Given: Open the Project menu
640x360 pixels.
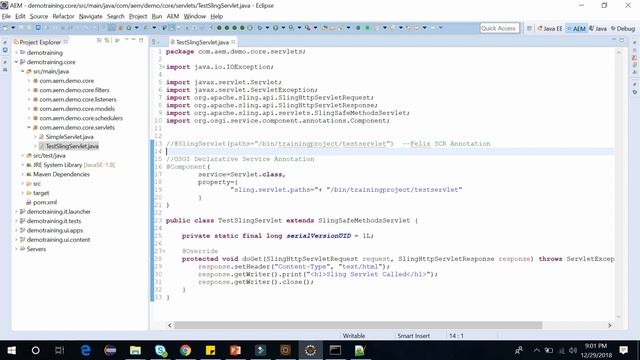Looking at the screenshot, I should (138, 16).
